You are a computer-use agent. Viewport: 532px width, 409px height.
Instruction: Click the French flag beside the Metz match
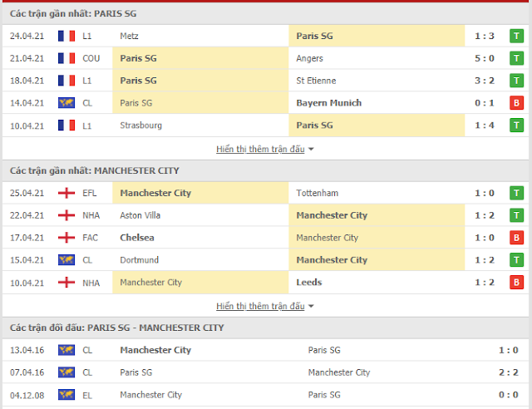66,36
